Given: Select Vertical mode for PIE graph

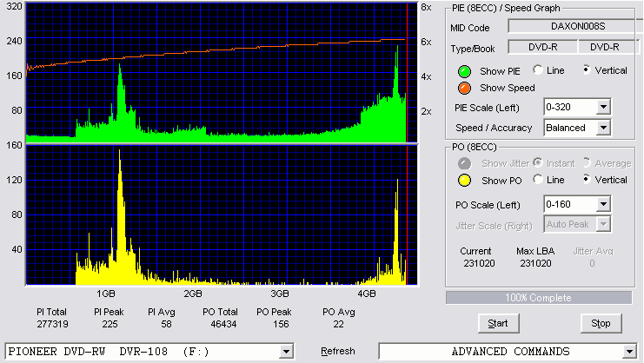Looking at the screenshot, I should click(x=587, y=70).
